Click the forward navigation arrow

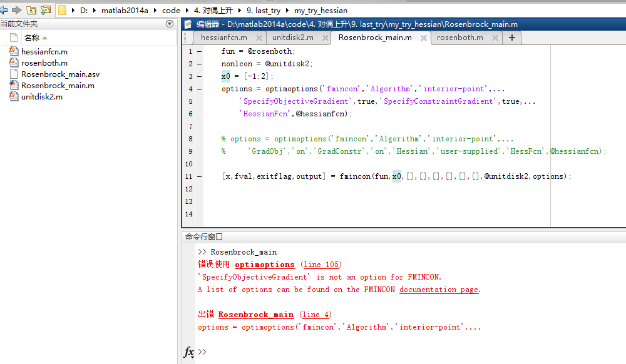click(x=16, y=10)
